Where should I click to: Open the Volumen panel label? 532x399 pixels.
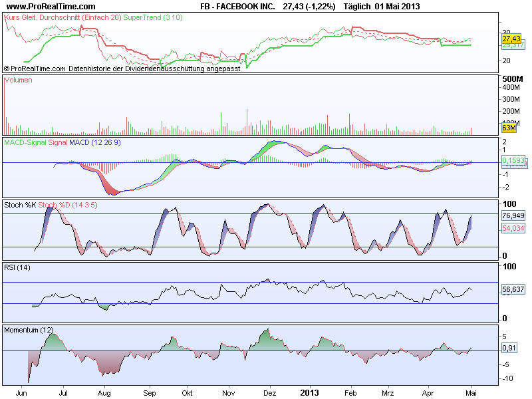(19, 80)
